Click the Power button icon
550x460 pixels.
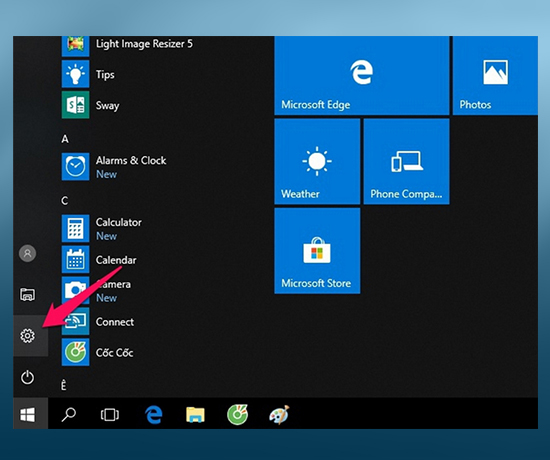click(x=27, y=378)
